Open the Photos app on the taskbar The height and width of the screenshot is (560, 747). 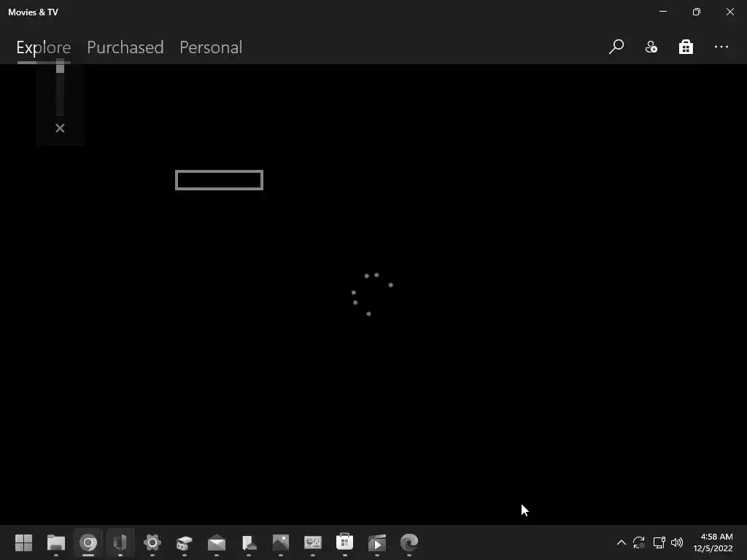(281, 542)
